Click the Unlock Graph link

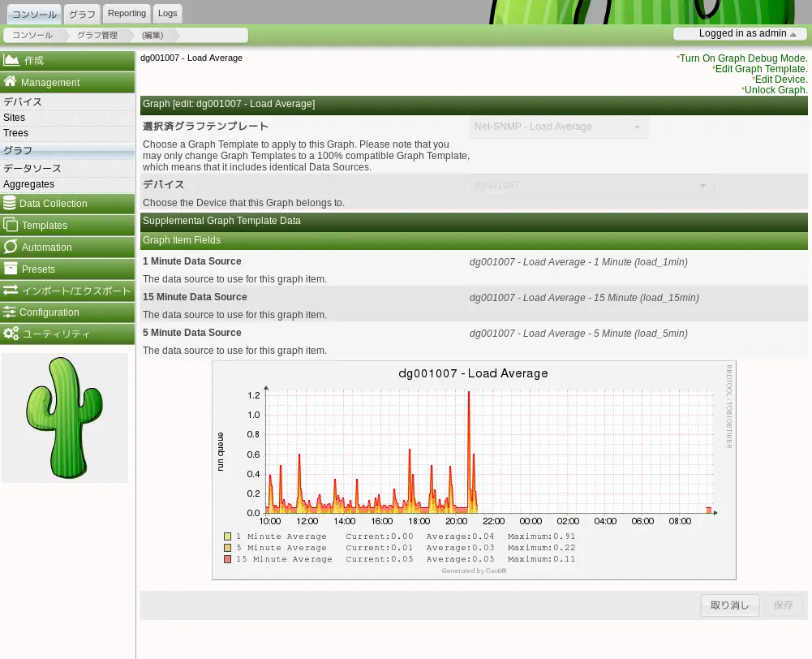click(x=775, y=90)
